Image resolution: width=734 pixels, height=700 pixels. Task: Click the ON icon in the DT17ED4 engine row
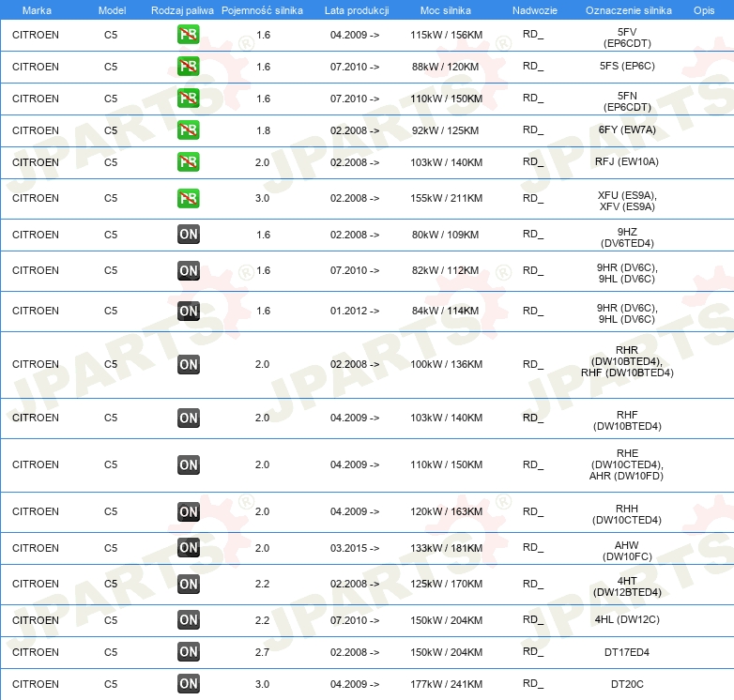click(188, 652)
